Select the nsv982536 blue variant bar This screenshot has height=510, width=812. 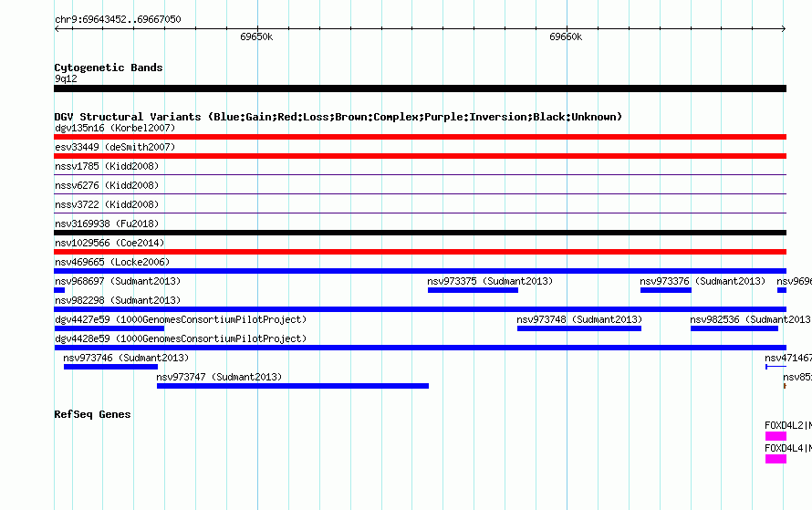click(x=734, y=328)
